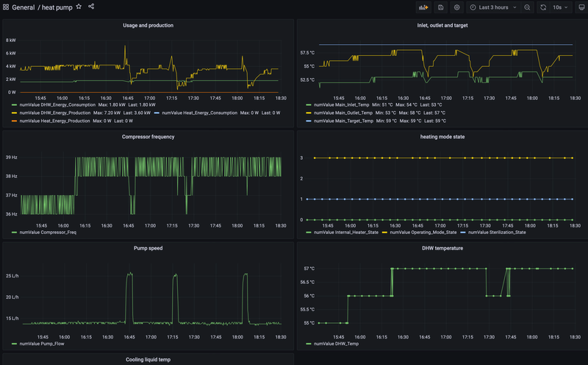Click the Add panel icon

(x=423, y=7)
